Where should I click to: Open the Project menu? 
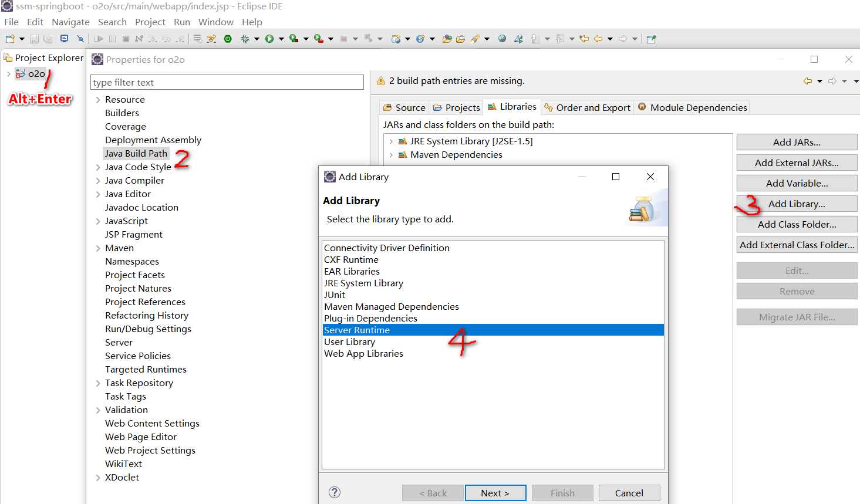[x=150, y=22]
